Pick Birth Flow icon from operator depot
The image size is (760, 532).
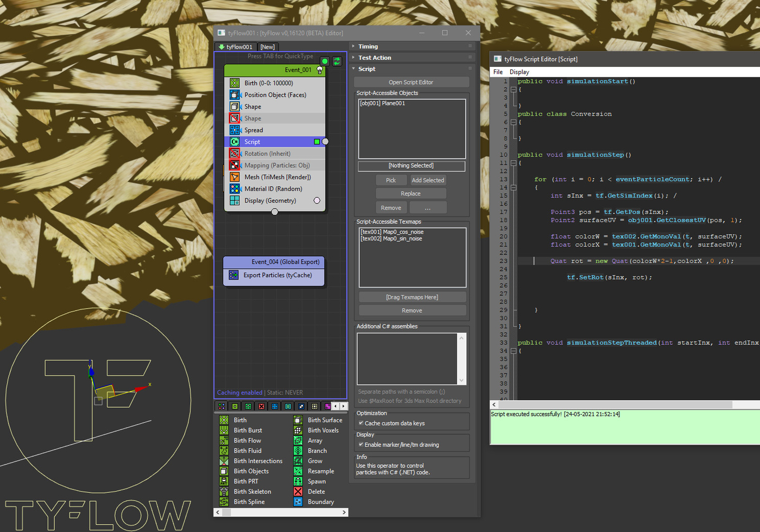click(x=224, y=441)
